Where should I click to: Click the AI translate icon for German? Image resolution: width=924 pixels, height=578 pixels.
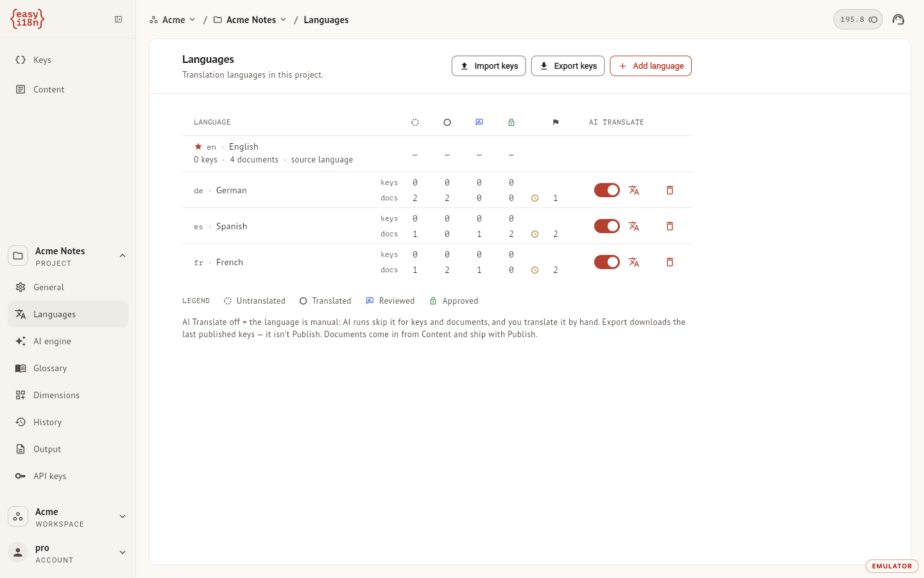coord(634,190)
